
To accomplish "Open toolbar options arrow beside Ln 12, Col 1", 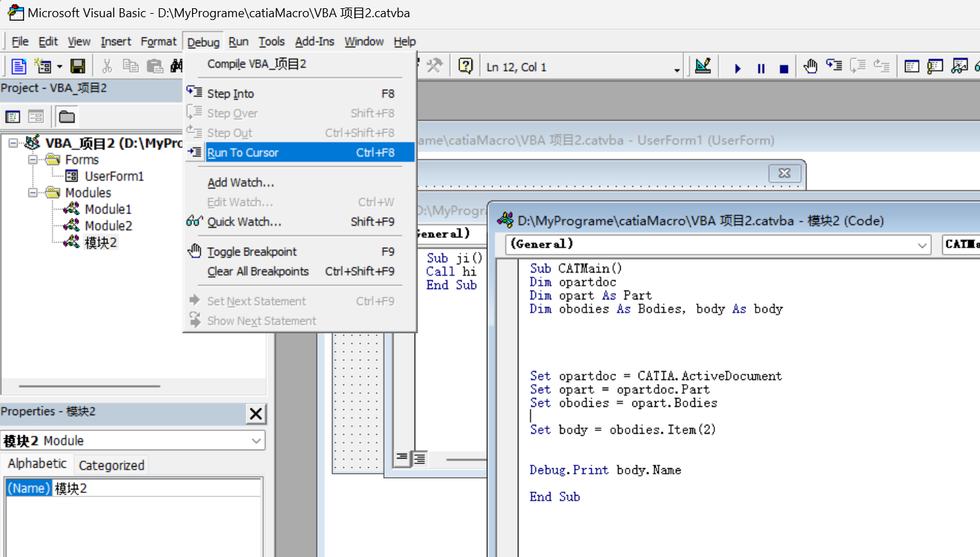I will click(677, 70).
